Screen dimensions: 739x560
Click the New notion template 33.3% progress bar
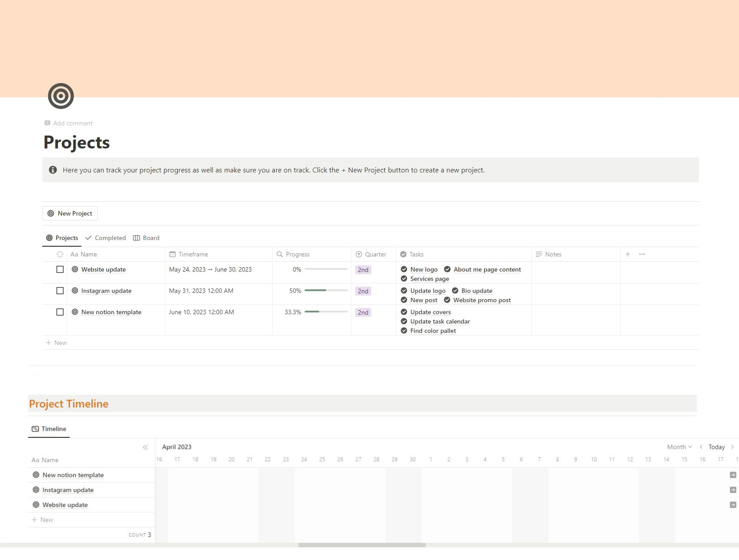click(326, 312)
